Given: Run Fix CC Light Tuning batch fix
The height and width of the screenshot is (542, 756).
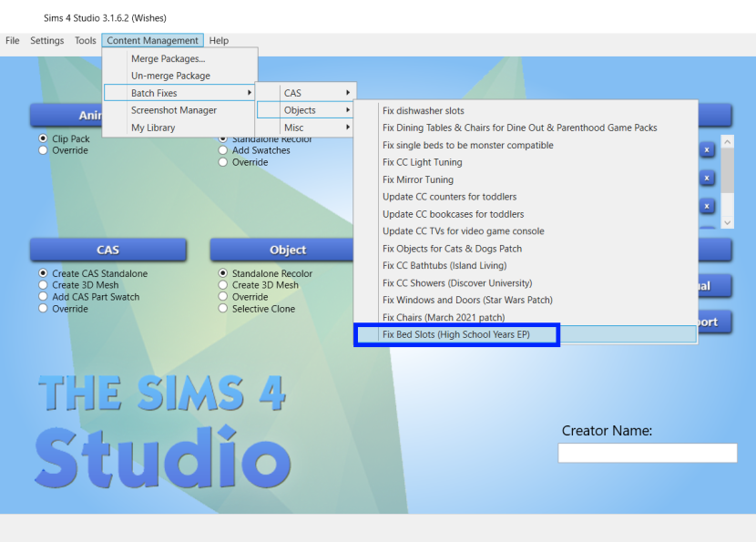Looking at the screenshot, I should (422, 162).
